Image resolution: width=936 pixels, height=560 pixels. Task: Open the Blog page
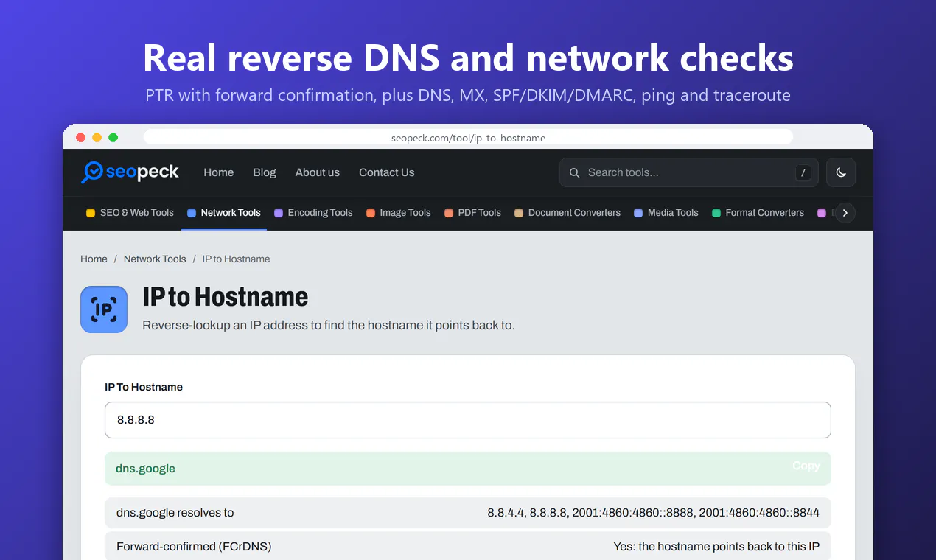tap(265, 172)
